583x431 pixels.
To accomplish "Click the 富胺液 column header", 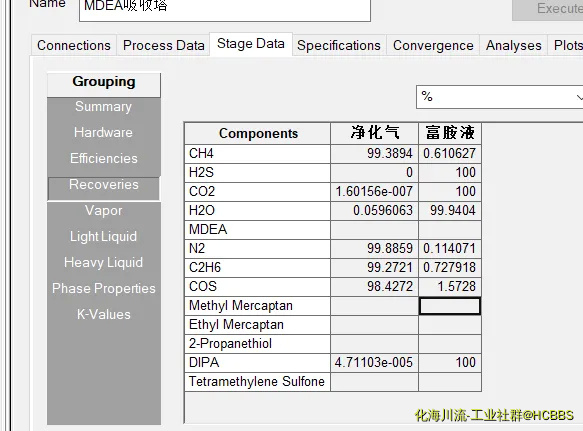I will click(450, 133).
